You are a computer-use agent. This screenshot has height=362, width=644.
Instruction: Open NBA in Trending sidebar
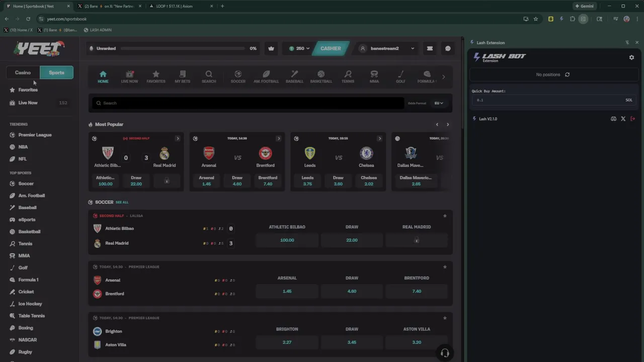coord(23,147)
